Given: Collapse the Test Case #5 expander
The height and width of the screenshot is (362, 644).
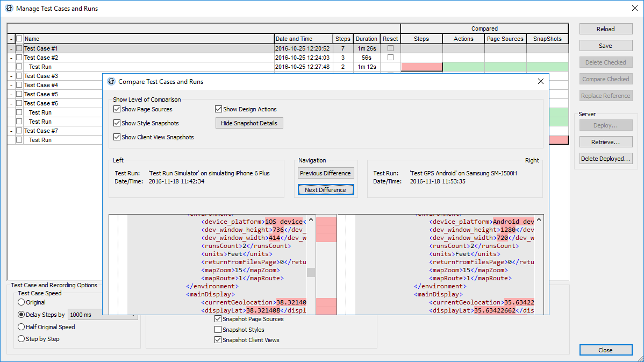Looking at the screenshot, I should click(x=11, y=94).
